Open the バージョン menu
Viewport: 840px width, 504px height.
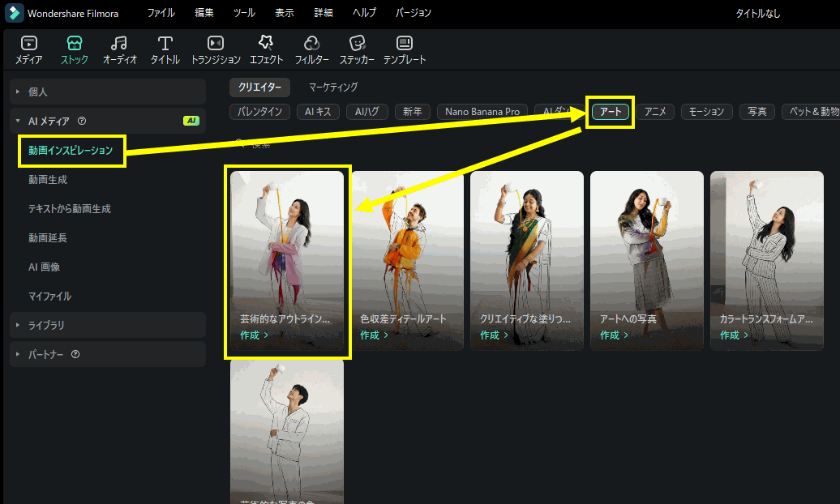[x=413, y=13]
